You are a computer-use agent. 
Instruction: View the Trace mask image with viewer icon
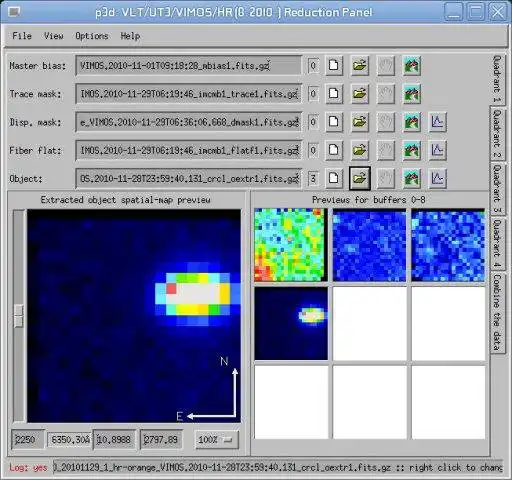412,94
